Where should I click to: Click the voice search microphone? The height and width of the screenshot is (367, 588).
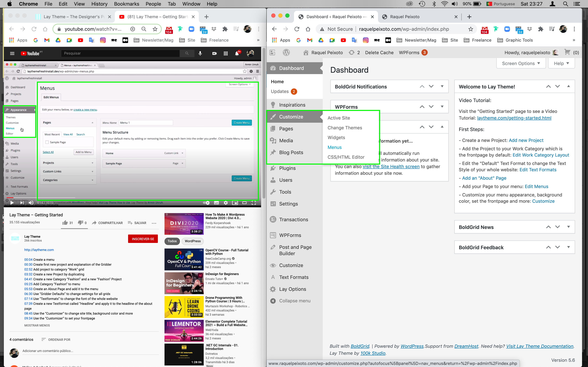200,53
